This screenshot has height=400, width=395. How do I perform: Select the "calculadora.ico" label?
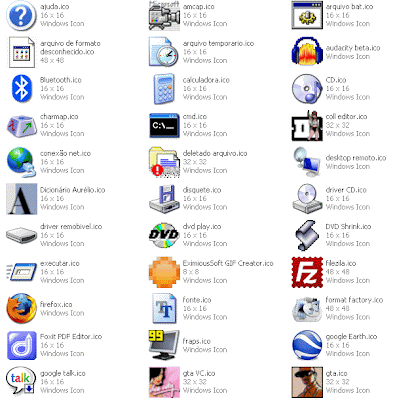coord(206,80)
